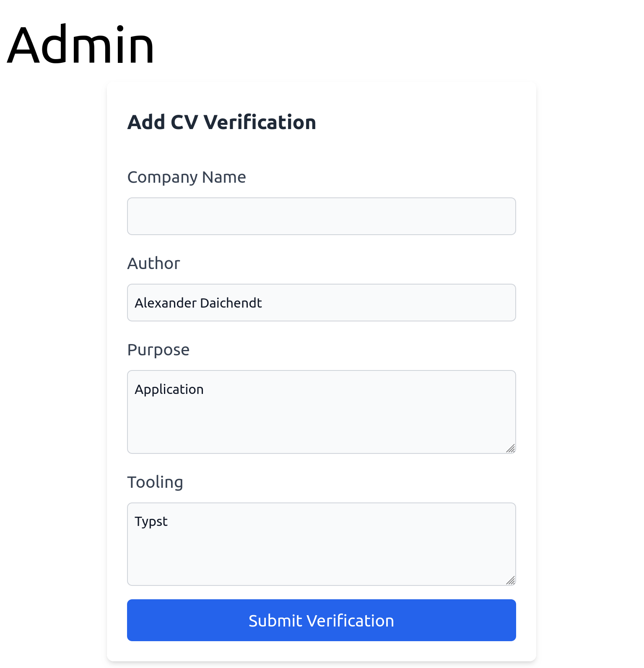Click the Purpose textarea resize handle
This screenshot has height=668, width=644.
[510, 448]
